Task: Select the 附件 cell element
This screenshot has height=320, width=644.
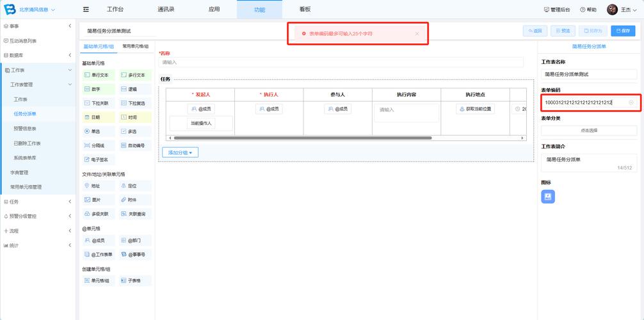Action: pyautogui.click(x=135, y=200)
